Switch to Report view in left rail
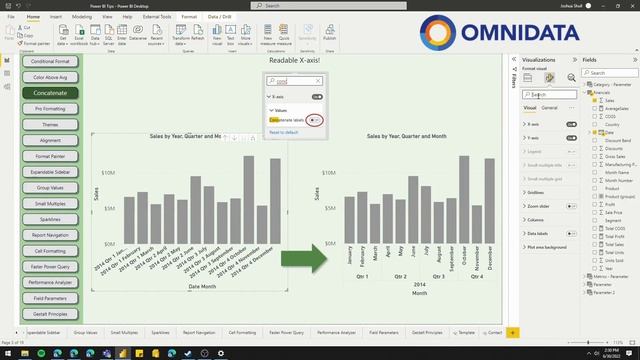Viewport: 640px width, 360px height. pyautogui.click(x=7, y=60)
